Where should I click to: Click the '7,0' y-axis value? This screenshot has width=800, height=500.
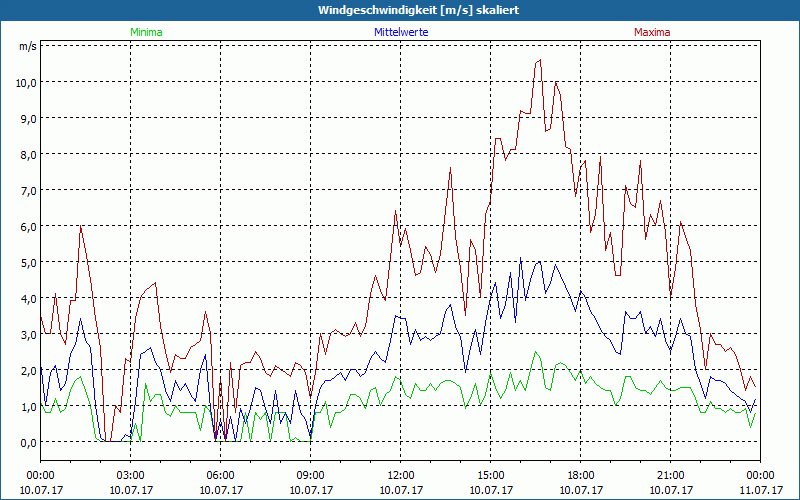point(29,191)
